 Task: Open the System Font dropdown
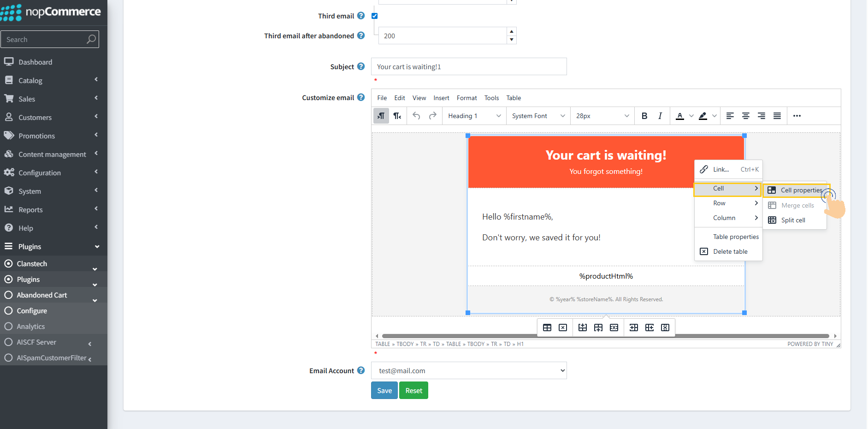click(538, 116)
